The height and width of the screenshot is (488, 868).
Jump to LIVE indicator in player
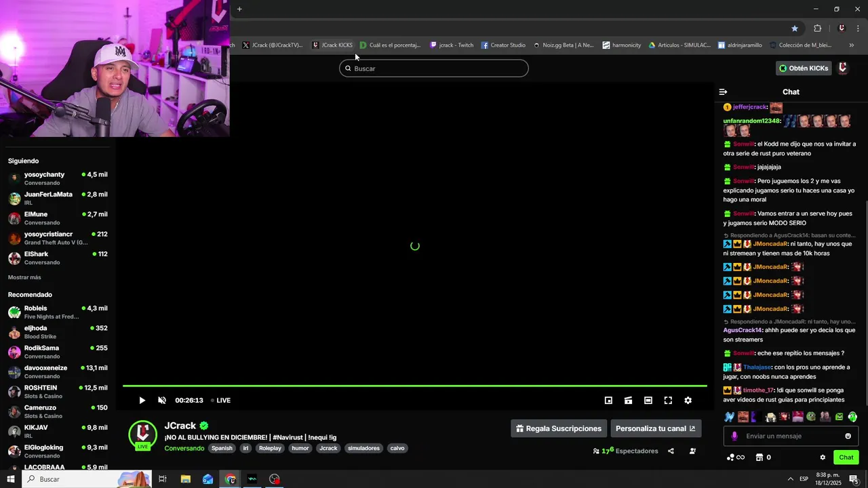pos(221,401)
